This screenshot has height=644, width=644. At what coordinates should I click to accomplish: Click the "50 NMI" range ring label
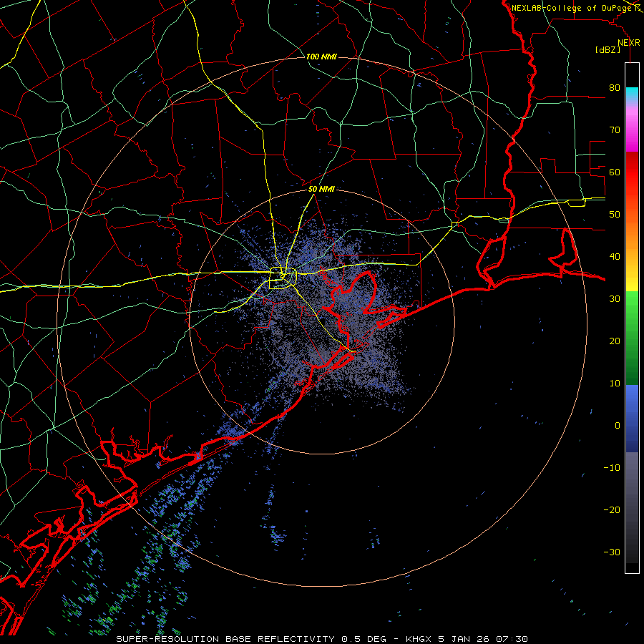pos(321,189)
